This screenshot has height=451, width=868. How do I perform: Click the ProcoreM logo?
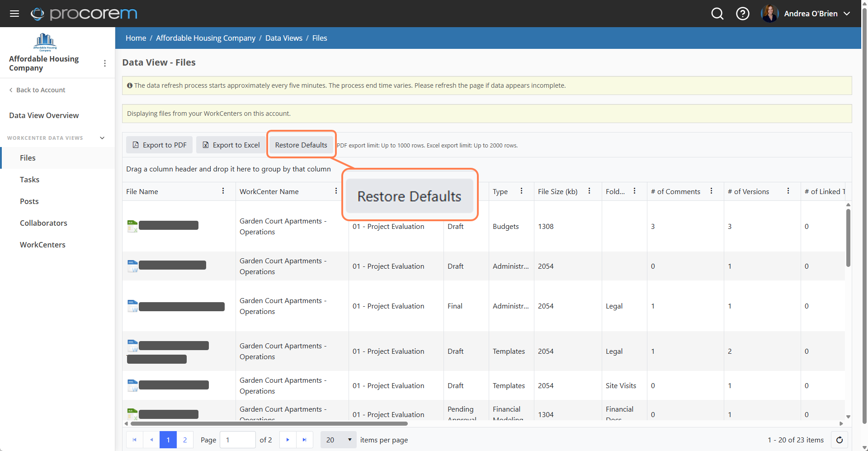[84, 14]
